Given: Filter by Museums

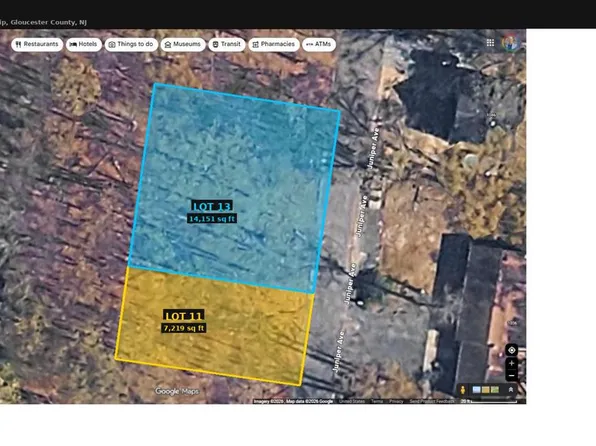Looking at the screenshot, I should coord(183,44).
